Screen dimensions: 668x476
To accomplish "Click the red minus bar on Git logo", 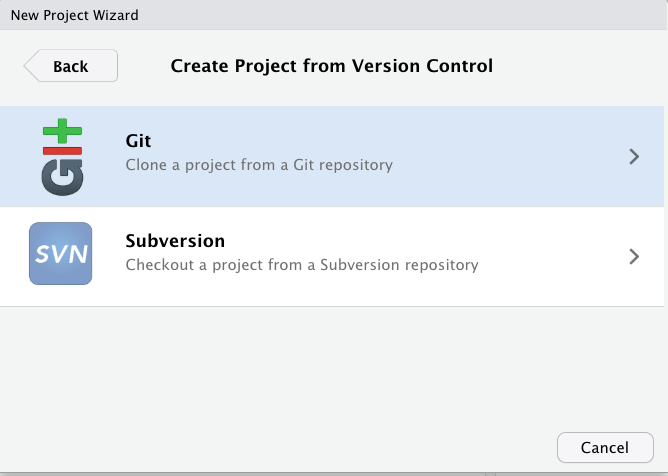I will click(x=62, y=149).
